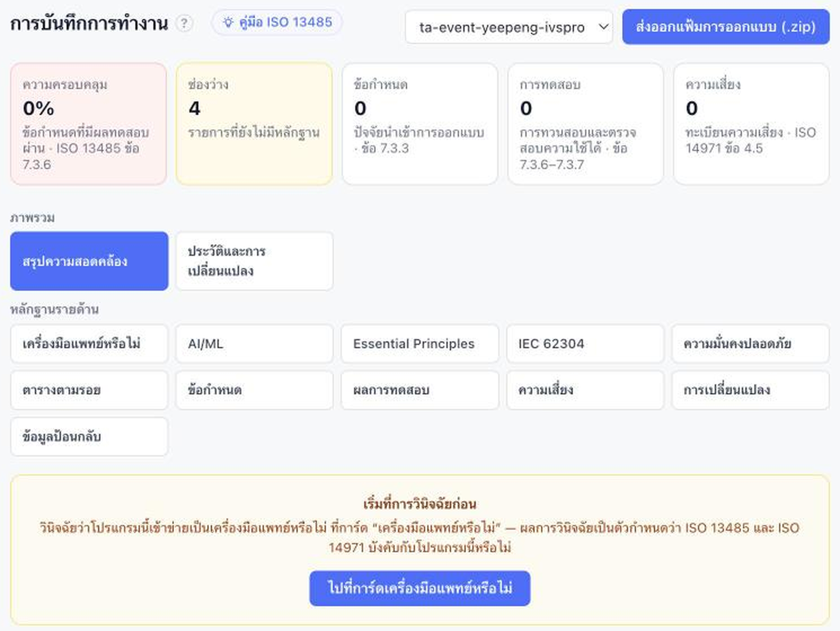Screen dimensions: 840x631
Task: Open the คู่มือ ISO 13485 guide
Action: click(277, 23)
